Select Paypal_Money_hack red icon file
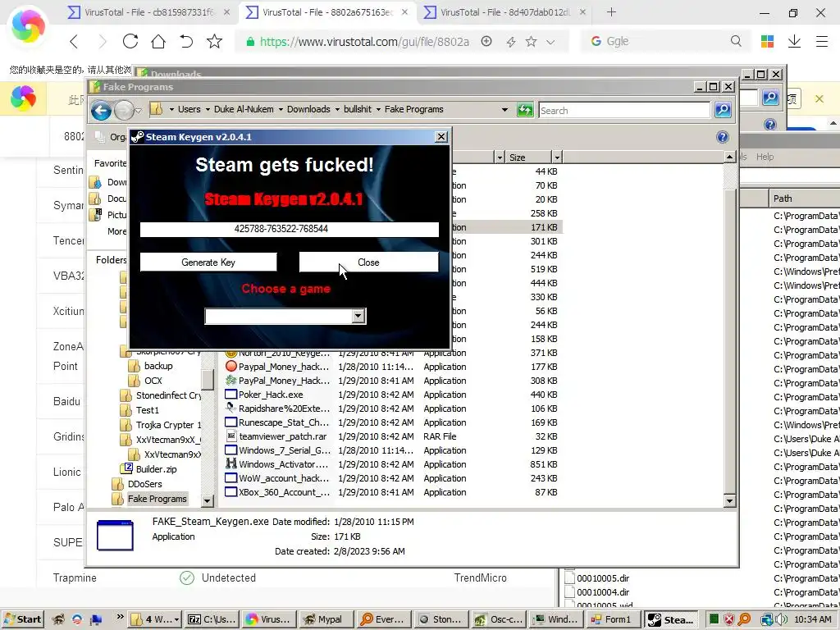 coord(231,367)
